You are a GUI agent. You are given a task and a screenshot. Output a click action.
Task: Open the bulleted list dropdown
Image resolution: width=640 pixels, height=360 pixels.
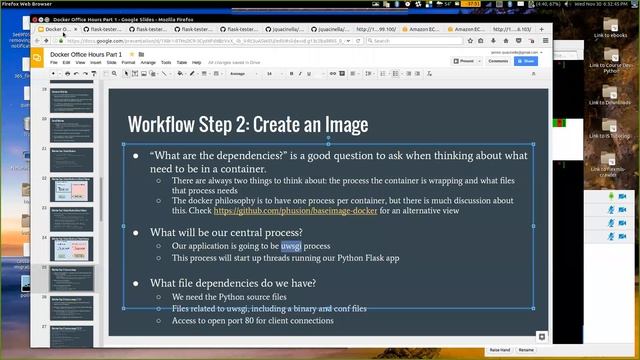coord(396,74)
